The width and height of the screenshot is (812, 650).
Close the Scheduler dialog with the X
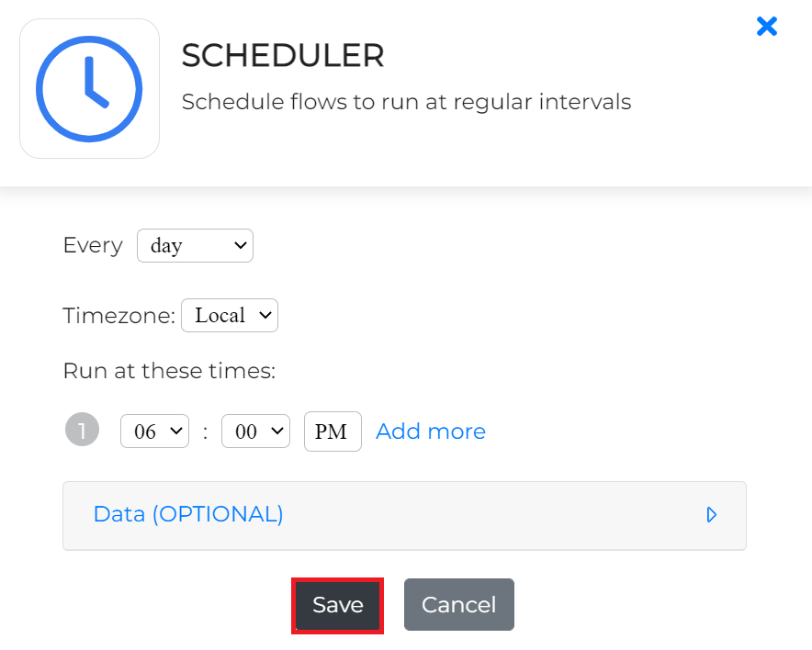pyautogui.click(x=766, y=27)
